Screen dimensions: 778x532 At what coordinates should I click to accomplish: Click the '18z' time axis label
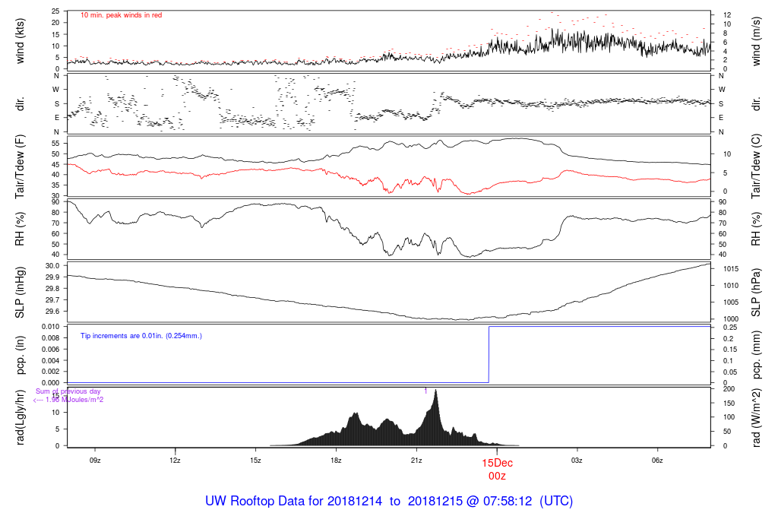coord(336,461)
